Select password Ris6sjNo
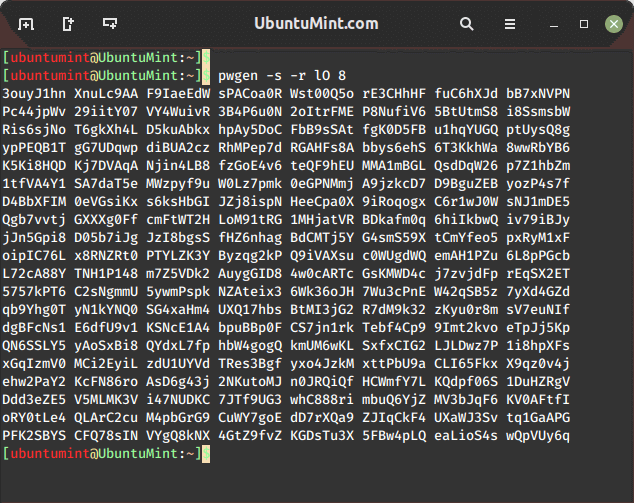Viewport: 634px width, 503px height. click(x=34, y=130)
